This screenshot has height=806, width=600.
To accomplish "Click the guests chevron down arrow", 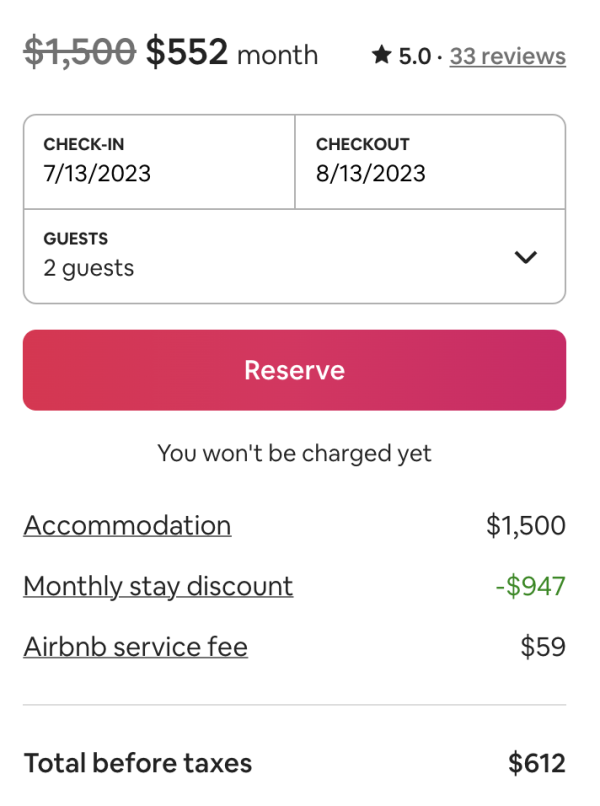I will [525, 257].
